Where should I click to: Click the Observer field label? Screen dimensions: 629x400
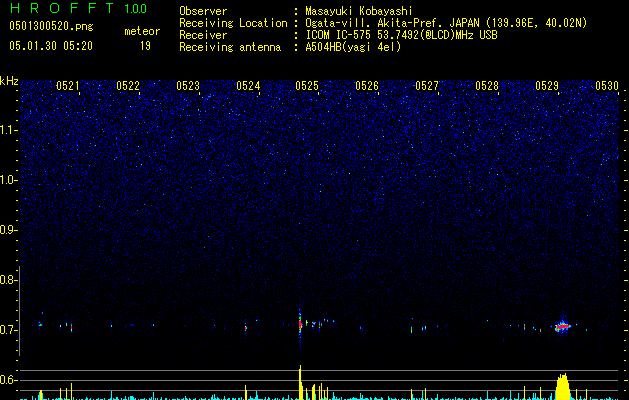click(x=203, y=11)
